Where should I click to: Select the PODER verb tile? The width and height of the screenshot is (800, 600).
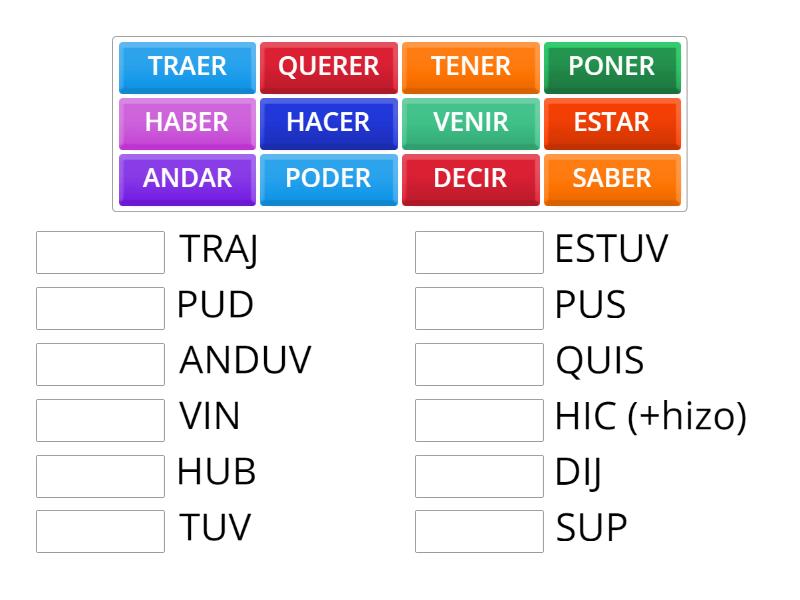[x=328, y=178]
